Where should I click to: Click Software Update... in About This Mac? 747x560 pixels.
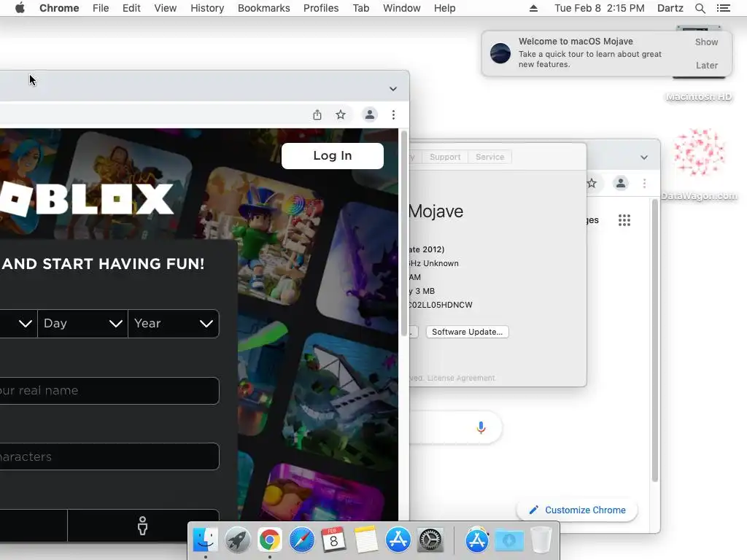(x=468, y=332)
